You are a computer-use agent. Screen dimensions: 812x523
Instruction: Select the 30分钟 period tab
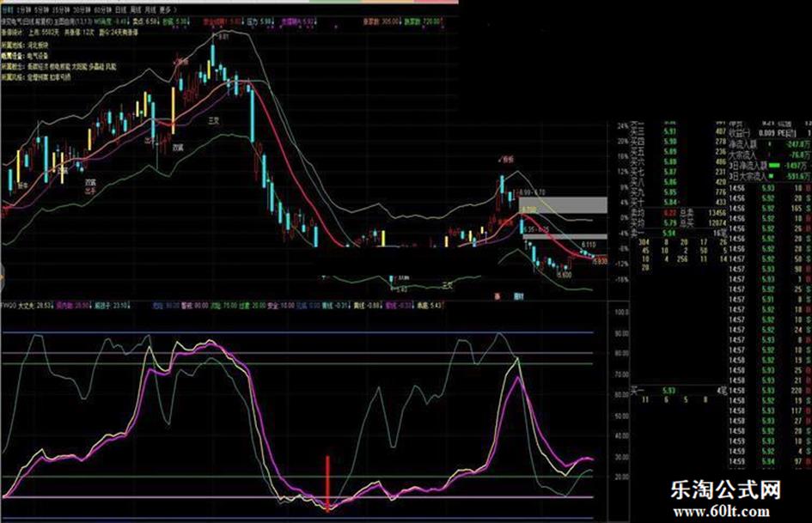[82, 9]
